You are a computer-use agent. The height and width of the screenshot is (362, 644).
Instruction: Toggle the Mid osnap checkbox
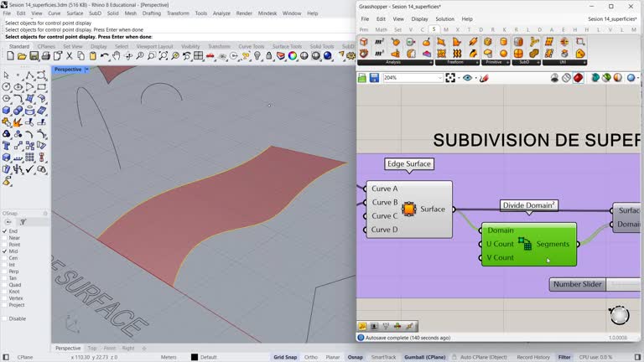tap(4, 251)
